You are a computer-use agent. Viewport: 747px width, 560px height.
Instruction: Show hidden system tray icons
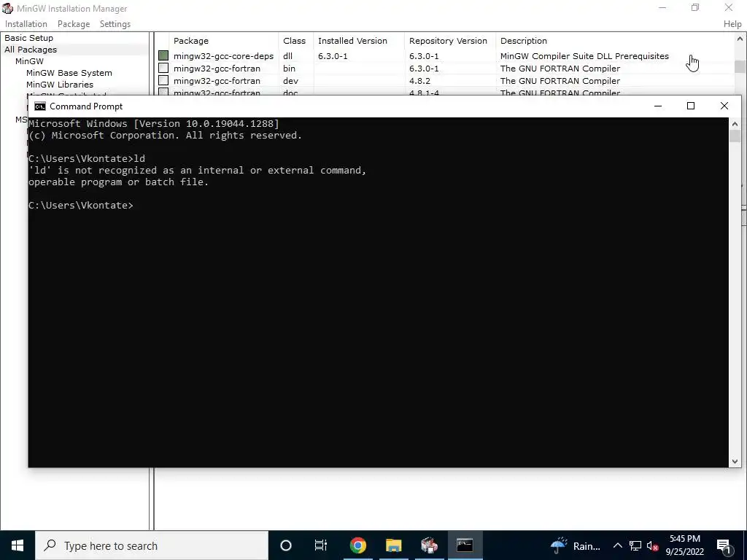617,545
